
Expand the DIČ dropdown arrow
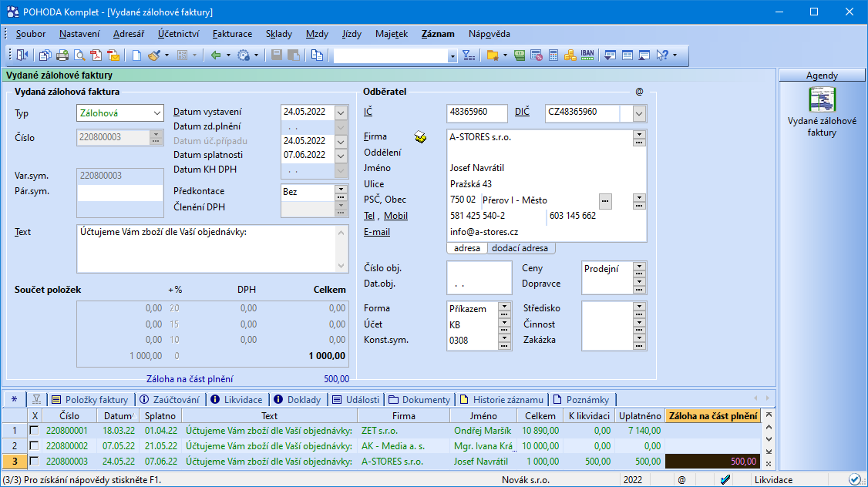639,113
